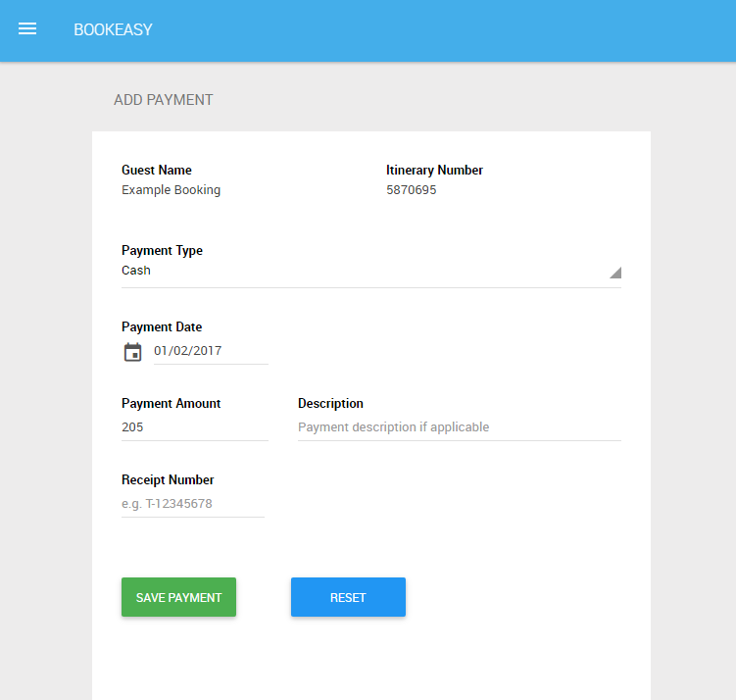The height and width of the screenshot is (700, 736).
Task: Click the Receipt Number label
Action: [168, 479]
